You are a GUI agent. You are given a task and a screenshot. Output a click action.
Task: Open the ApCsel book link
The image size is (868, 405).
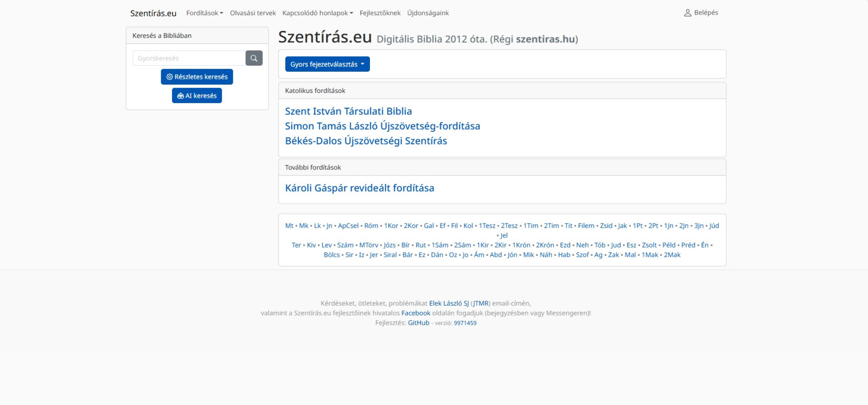point(348,226)
